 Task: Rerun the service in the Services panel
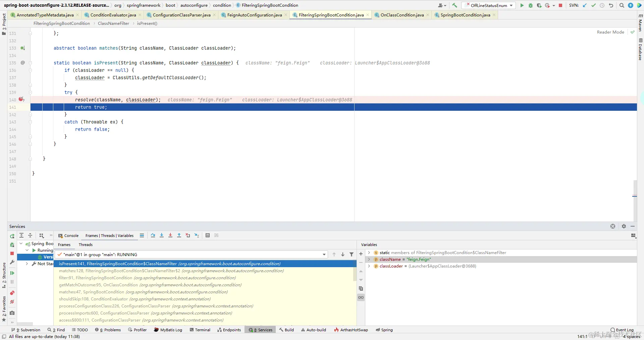click(12, 236)
